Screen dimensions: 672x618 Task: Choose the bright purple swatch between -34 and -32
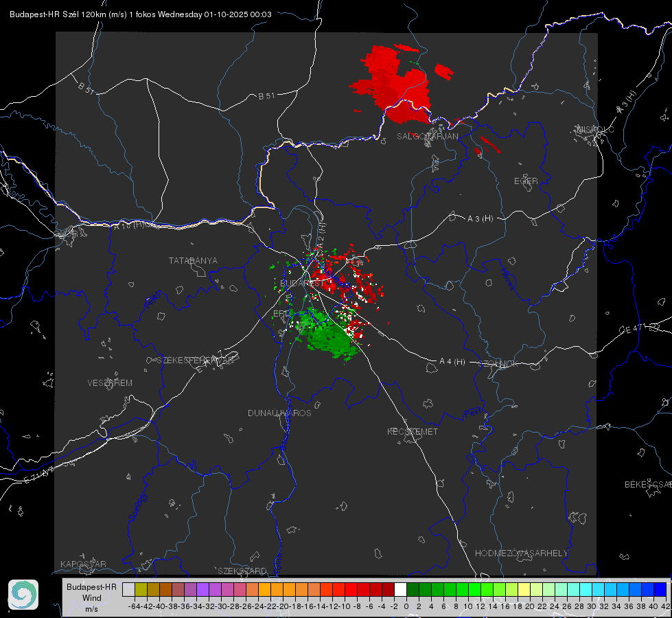click(x=202, y=589)
